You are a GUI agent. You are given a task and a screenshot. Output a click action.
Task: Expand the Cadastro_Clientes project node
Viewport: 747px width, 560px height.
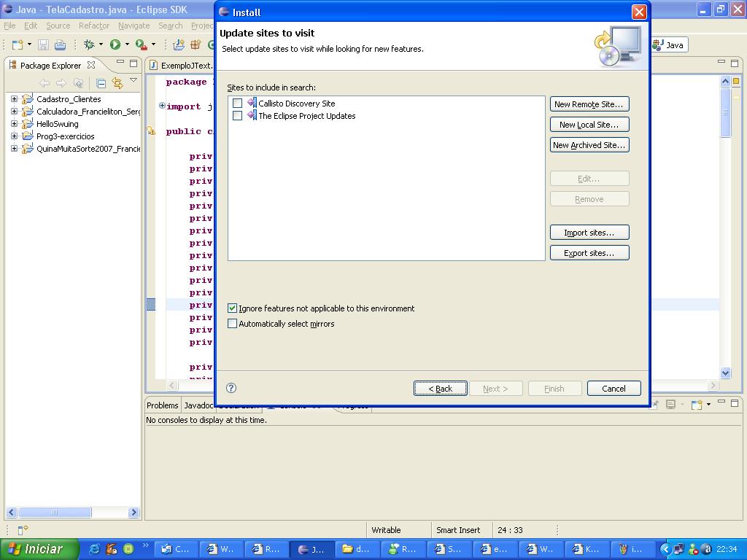[x=15, y=99]
